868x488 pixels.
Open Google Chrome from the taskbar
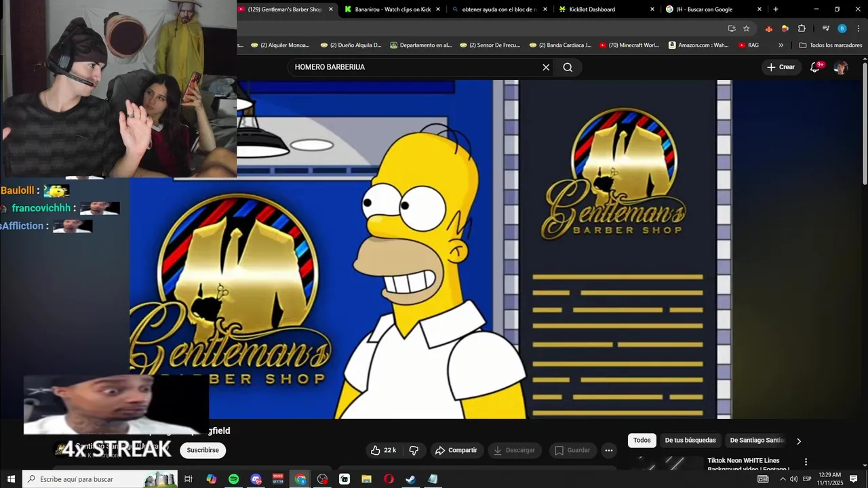(x=300, y=479)
